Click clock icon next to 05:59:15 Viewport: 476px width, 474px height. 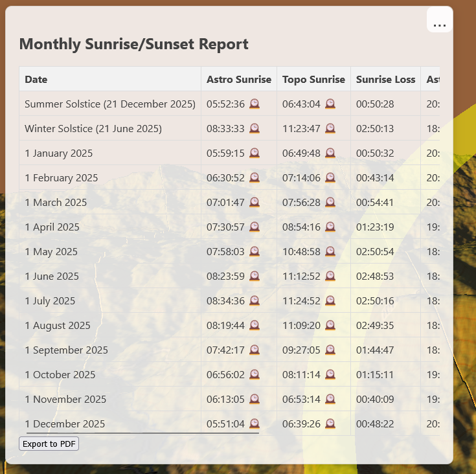click(x=255, y=153)
